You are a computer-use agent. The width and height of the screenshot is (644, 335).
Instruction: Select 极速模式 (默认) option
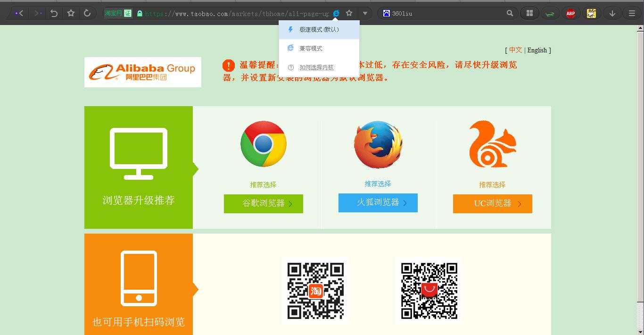coord(319,30)
